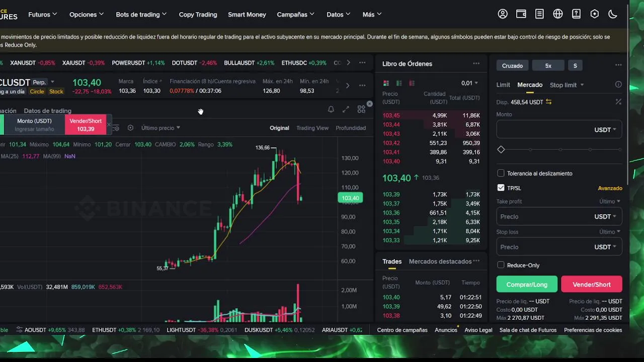The width and height of the screenshot is (644, 362).
Task: Switch to Mercados destacados tab
Action: [x=440, y=261]
